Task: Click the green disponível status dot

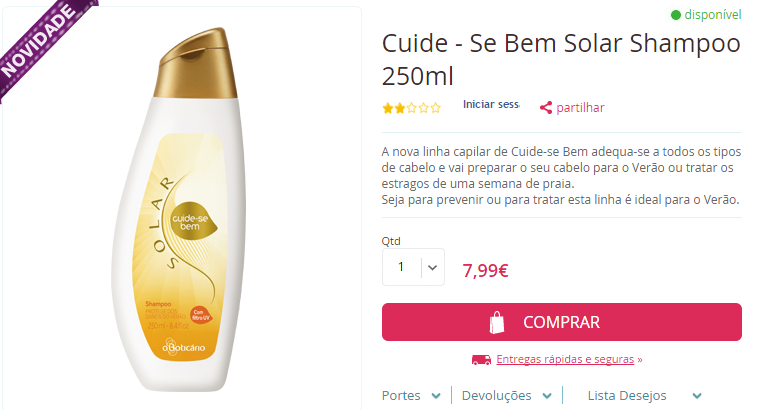Action: point(675,15)
